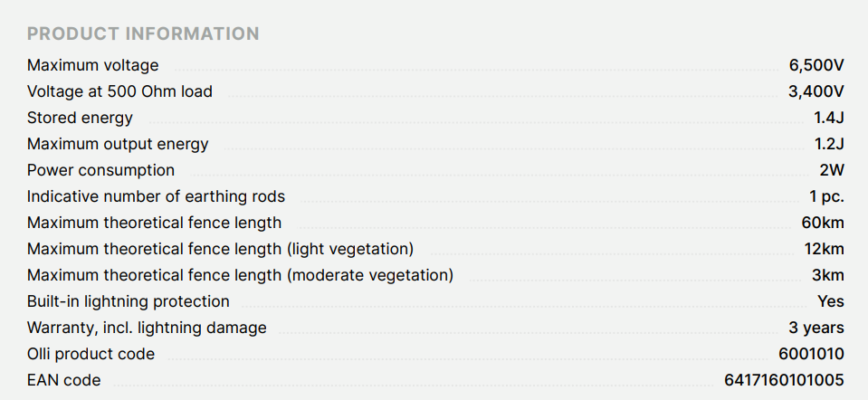
Task: Click the 3 years warranty value
Action: pos(816,328)
